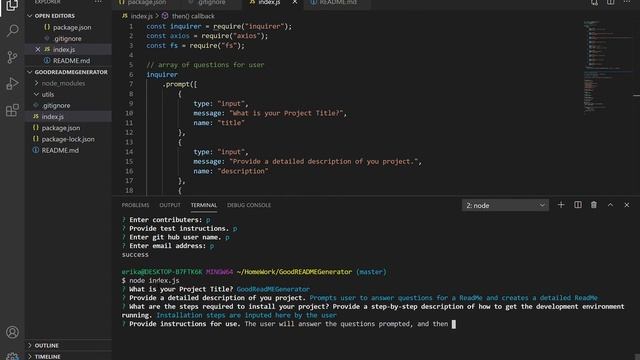
Task: Open Source Control view
Action: point(12,57)
